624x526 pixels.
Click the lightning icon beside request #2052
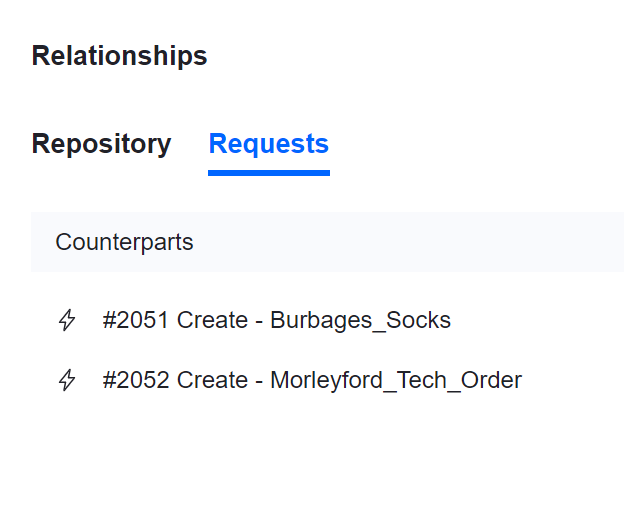[67, 381]
